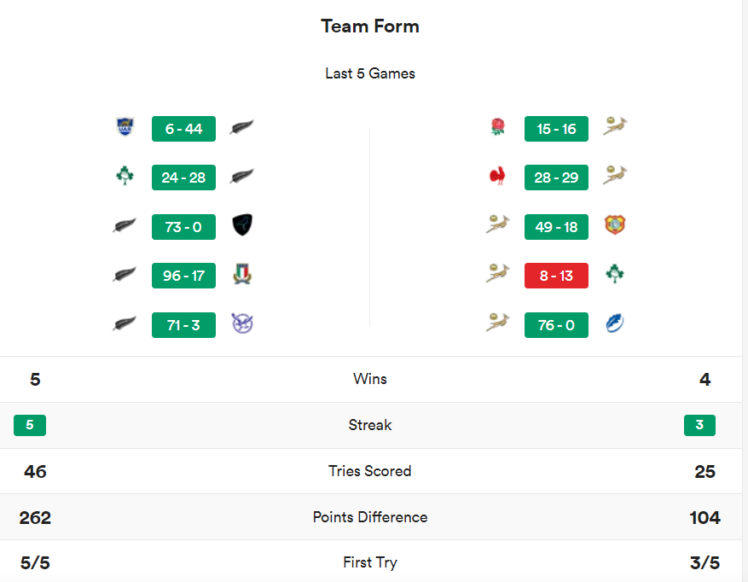The width and height of the screenshot is (748, 582).
Task: Click the 76 - 0 score badge
Action: (556, 324)
